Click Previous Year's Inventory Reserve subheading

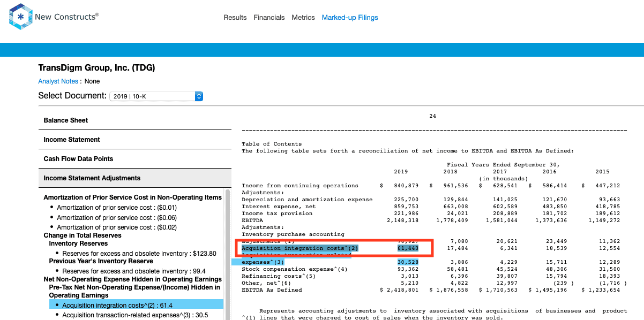pos(101,261)
